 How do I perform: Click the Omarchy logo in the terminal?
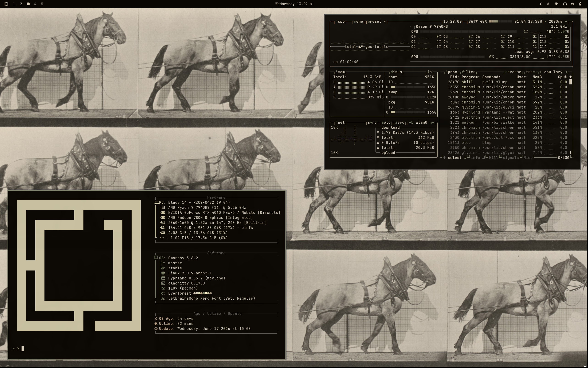(79, 265)
